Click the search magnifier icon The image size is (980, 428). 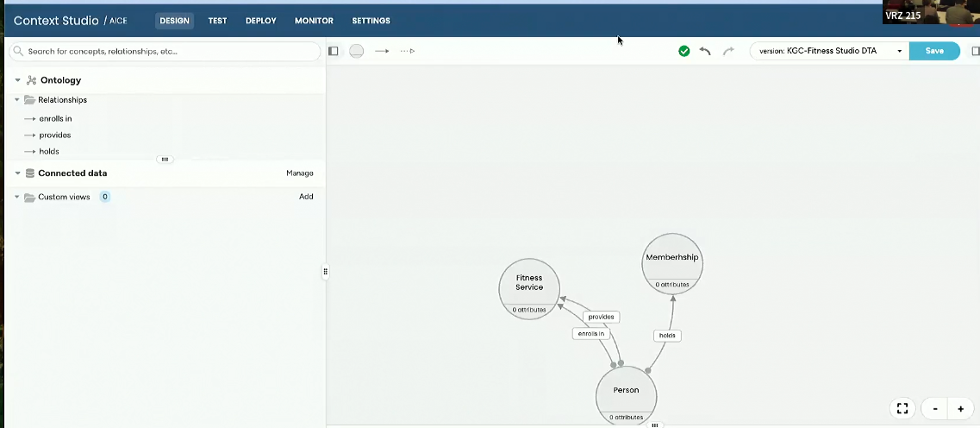tap(18, 51)
